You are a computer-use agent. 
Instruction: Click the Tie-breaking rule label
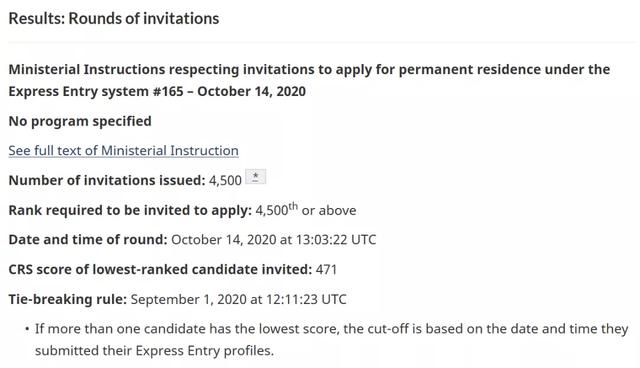68,299
